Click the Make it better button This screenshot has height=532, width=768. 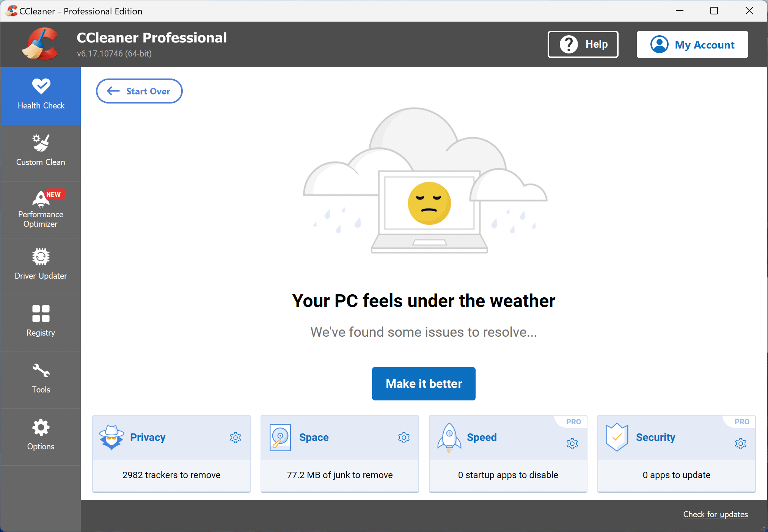coord(424,383)
